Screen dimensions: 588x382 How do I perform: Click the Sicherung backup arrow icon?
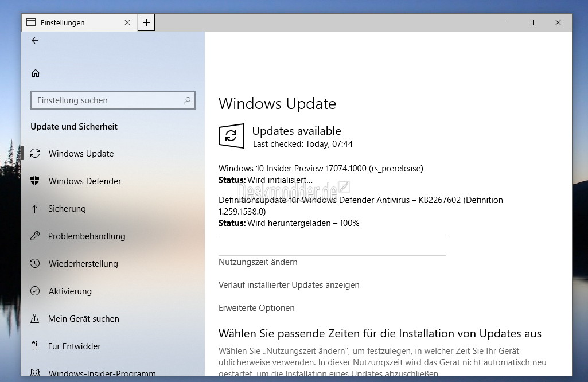pyautogui.click(x=36, y=209)
